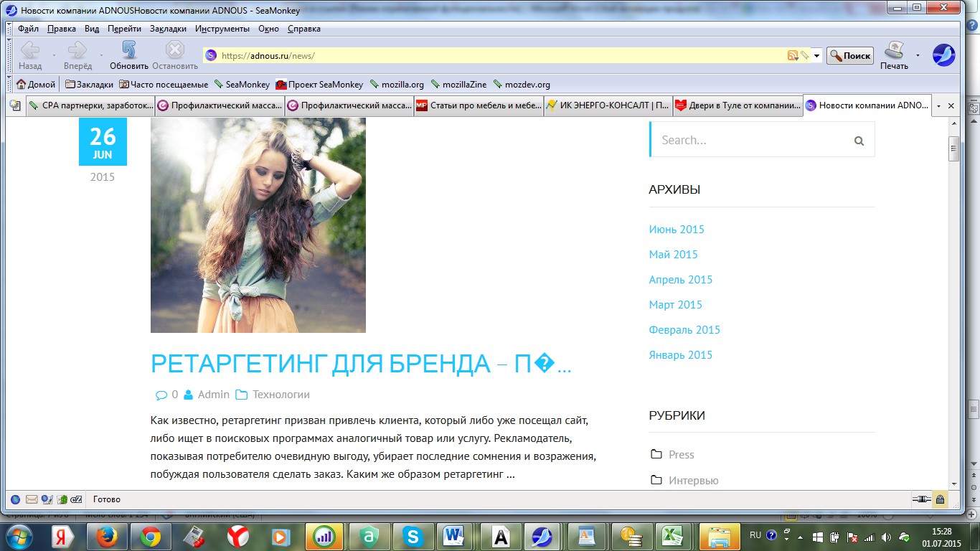Image resolution: width=980 pixels, height=551 pixels.
Task: Click the padlock security icon in status bar
Action: click(940, 499)
